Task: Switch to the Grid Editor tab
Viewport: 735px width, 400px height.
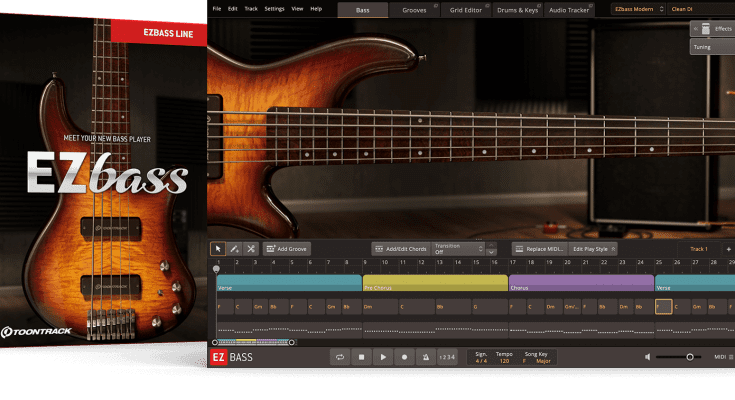Action: click(x=465, y=9)
